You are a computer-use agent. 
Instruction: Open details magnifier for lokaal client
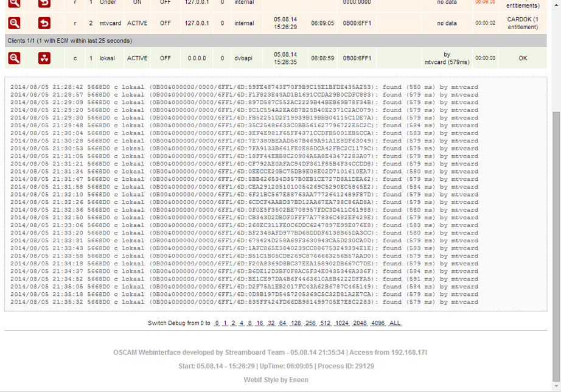pyautogui.click(x=15, y=58)
